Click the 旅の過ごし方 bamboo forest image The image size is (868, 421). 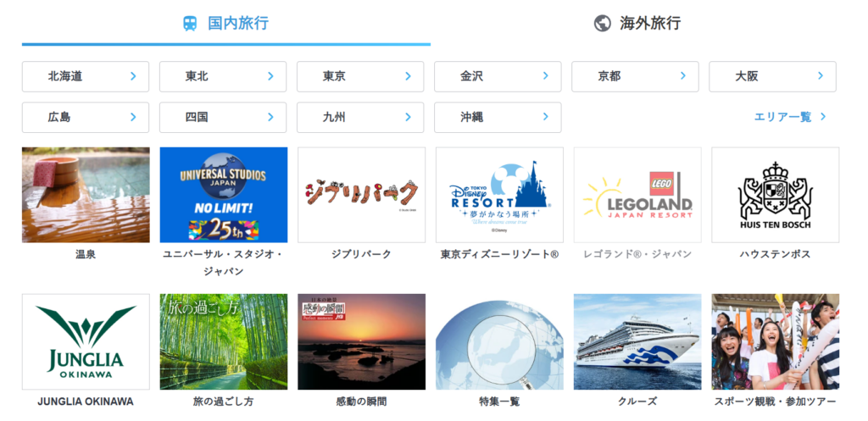tap(223, 341)
